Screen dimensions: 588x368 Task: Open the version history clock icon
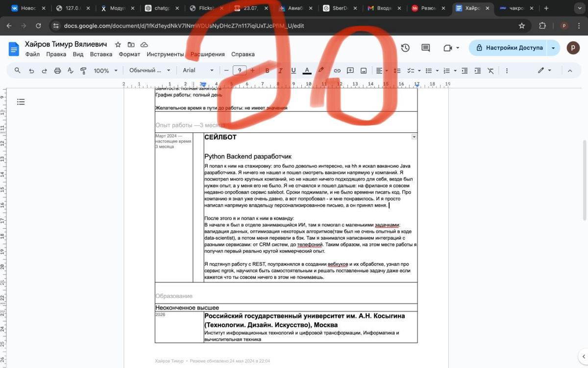405,48
